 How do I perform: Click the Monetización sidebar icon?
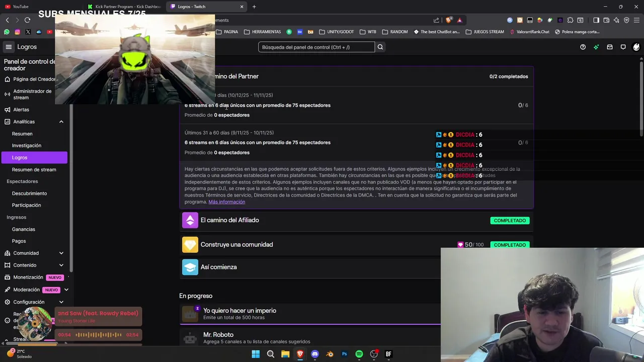click(7, 277)
